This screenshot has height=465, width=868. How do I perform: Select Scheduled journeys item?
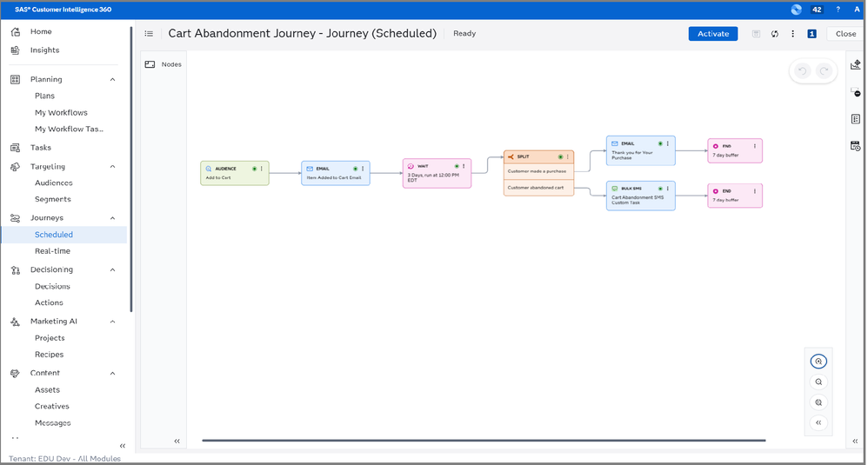(64, 235)
